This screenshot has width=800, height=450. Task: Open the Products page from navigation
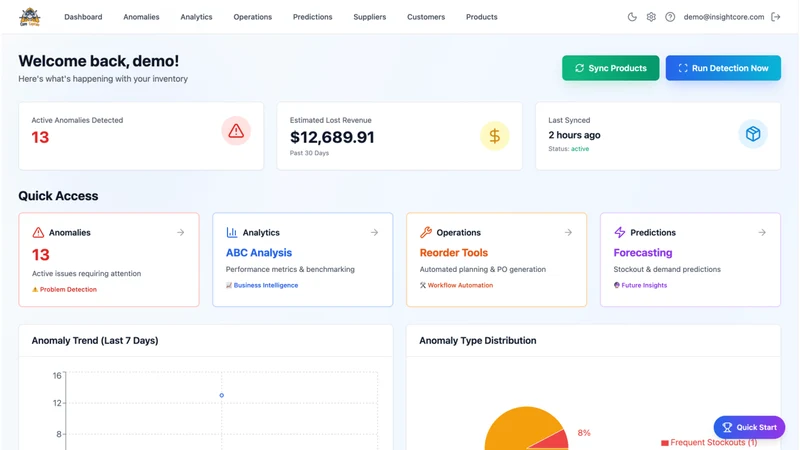coord(482,17)
